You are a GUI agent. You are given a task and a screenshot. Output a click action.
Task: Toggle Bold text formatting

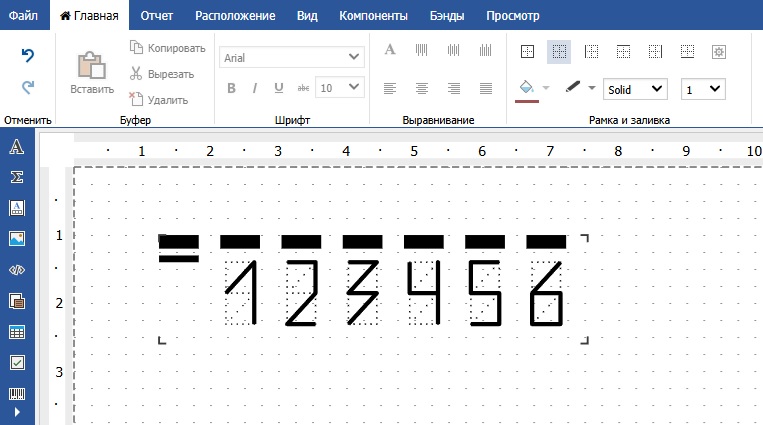(231, 88)
